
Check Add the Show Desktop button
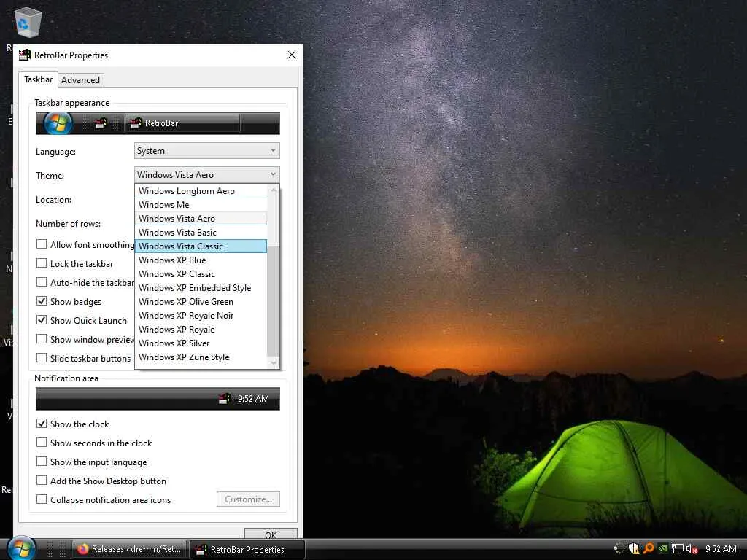tap(42, 481)
